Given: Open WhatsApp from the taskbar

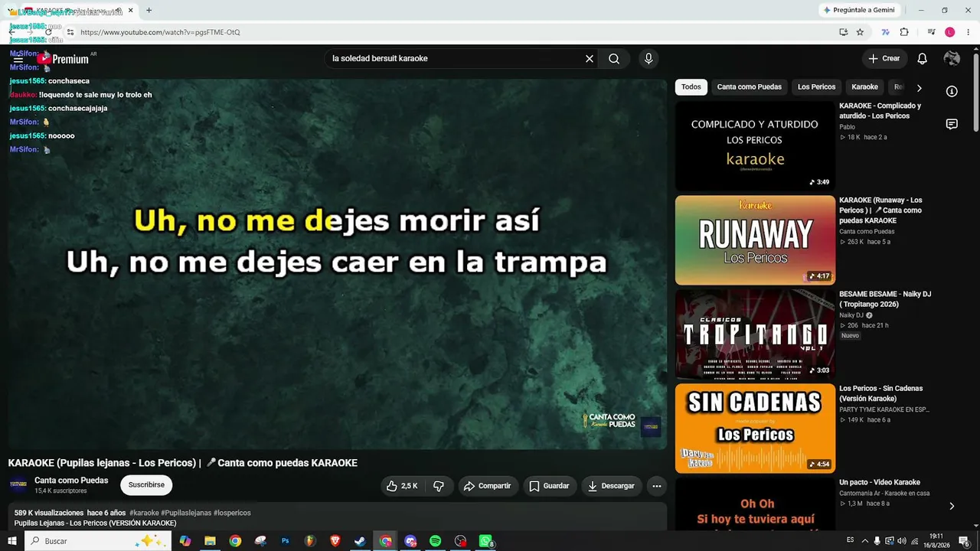Looking at the screenshot, I should point(485,541).
